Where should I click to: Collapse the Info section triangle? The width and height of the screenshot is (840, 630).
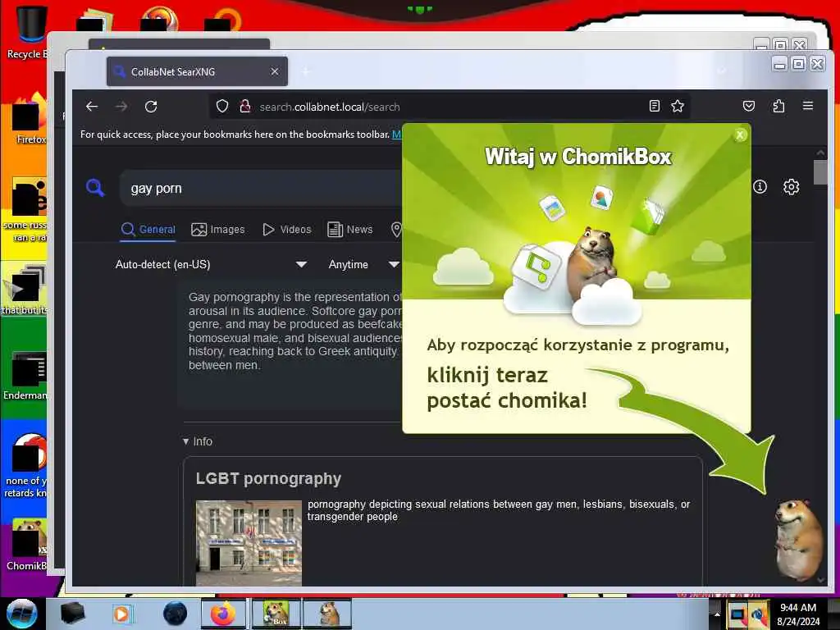pyautogui.click(x=186, y=441)
